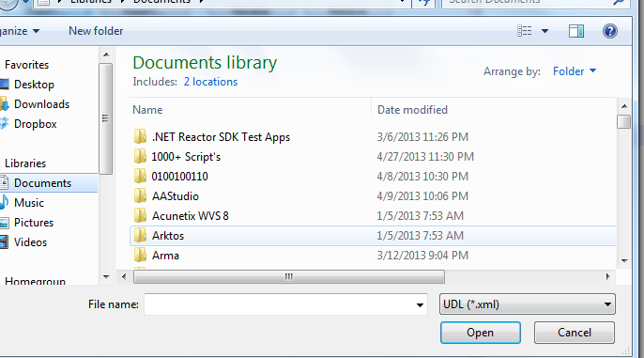Click the sidebar scroll up arrow

(x=106, y=54)
